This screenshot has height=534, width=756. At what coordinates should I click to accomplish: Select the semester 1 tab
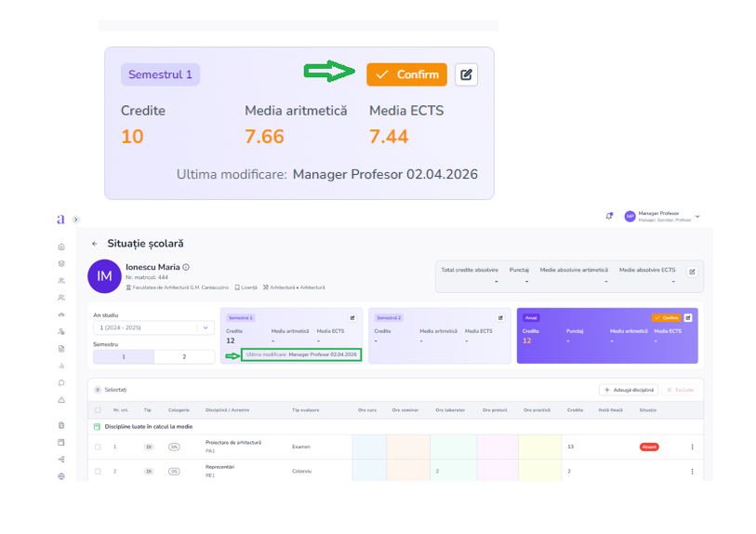click(123, 357)
